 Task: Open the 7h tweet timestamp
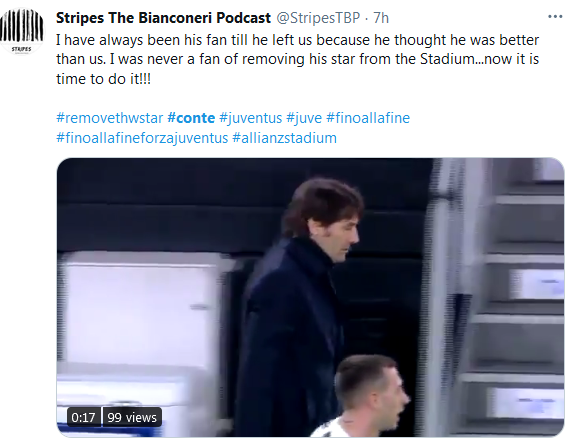tap(381, 18)
